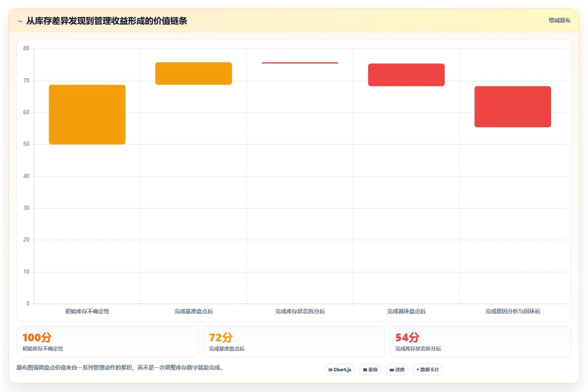This screenshot has height=392, width=588.
Task: Select the Chart.js chip
Action: [x=340, y=370]
